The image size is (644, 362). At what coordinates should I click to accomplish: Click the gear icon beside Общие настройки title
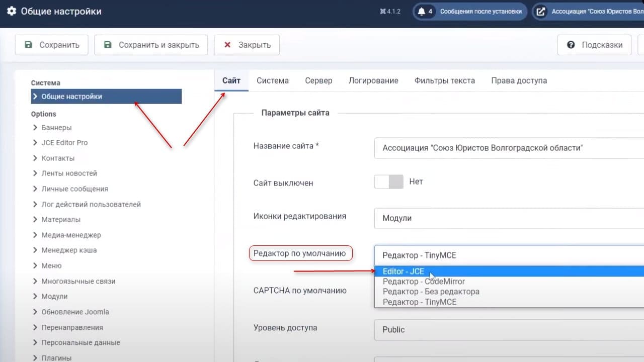11,11
